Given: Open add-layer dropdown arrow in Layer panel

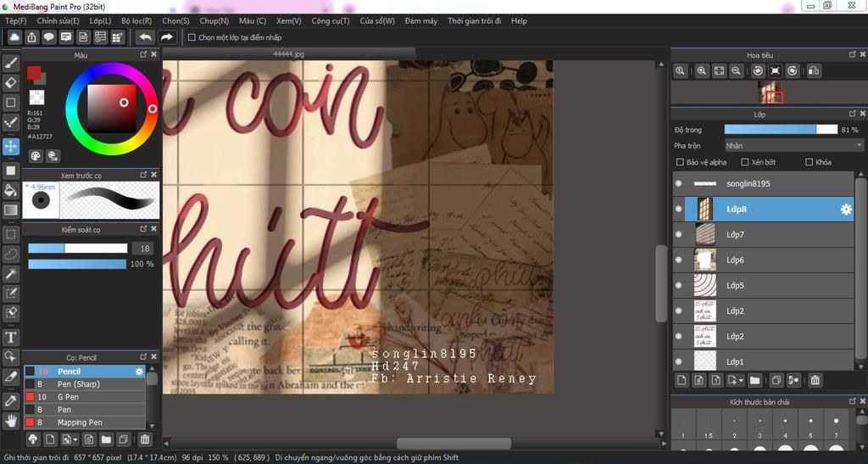Looking at the screenshot, I should (741, 380).
